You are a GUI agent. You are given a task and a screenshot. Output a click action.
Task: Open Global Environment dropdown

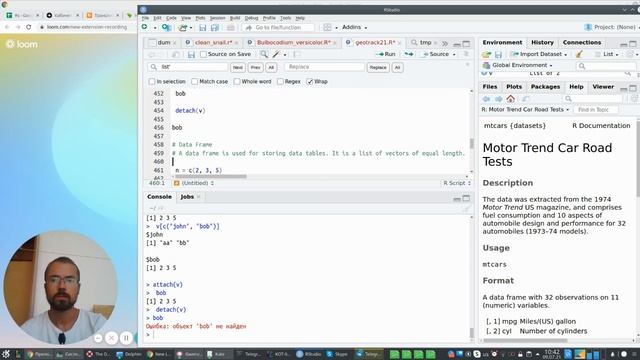point(518,65)
